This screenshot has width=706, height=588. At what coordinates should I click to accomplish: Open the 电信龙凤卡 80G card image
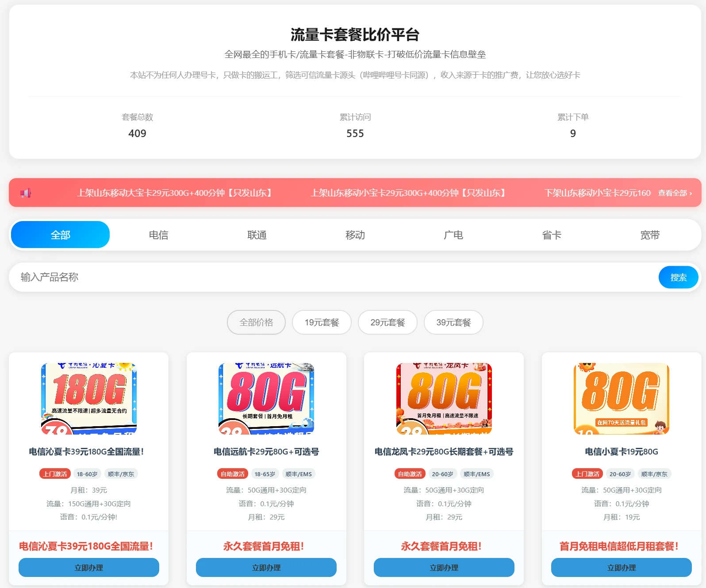444,398
